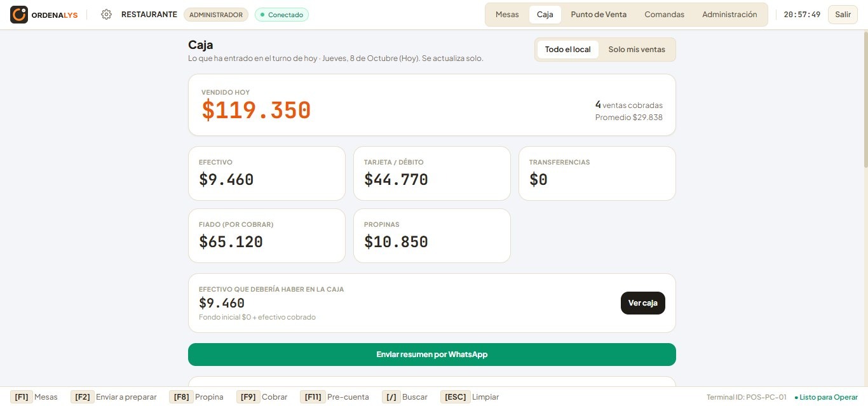Click the F11 Pre-cuenta shortcut

(334, 397)
